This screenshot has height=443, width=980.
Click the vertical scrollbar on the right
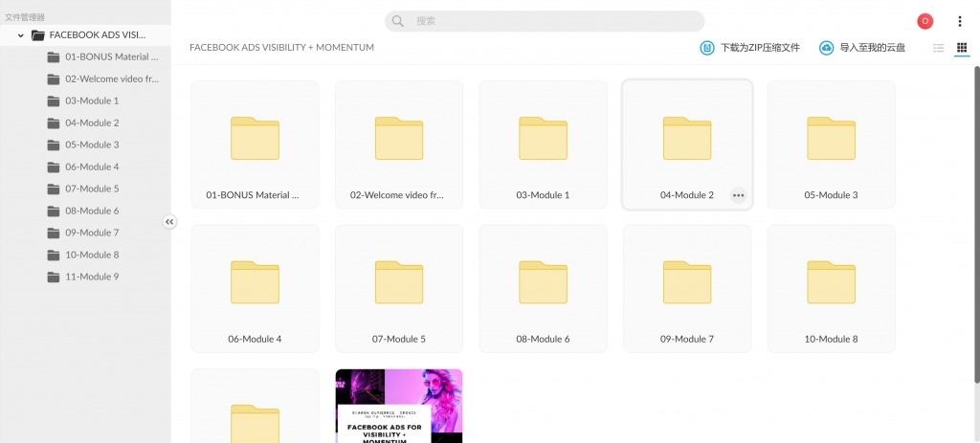(976, 225)
